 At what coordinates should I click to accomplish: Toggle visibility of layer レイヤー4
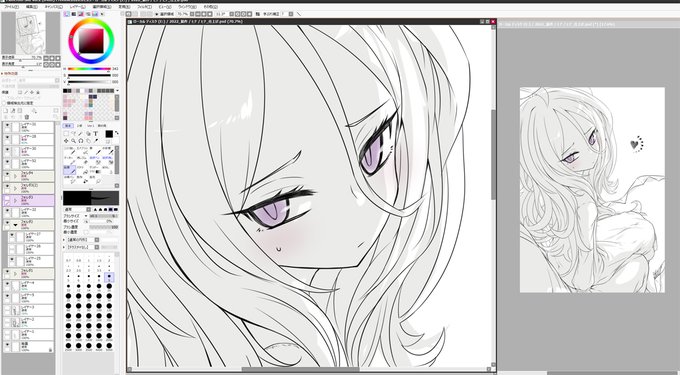(7, 283)
